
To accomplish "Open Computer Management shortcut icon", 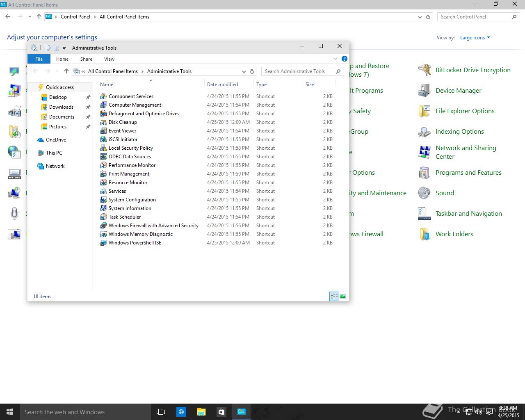I will click(104, 105).
